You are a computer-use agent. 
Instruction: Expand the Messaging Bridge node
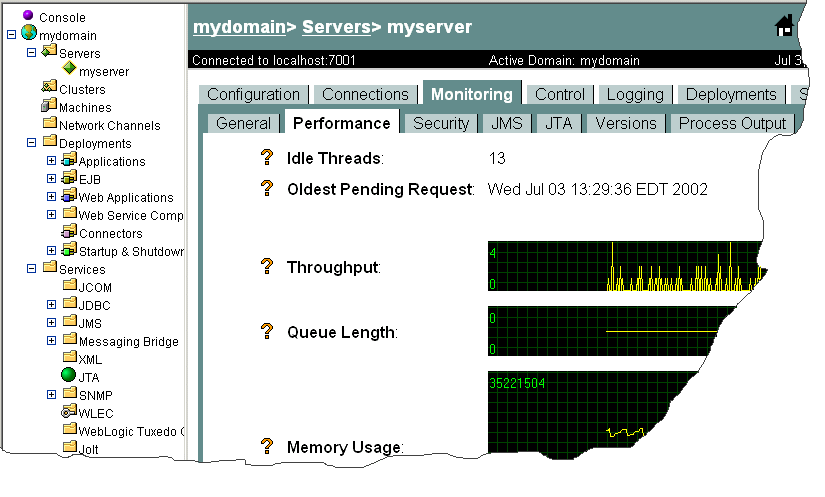[x=51, y=340]
